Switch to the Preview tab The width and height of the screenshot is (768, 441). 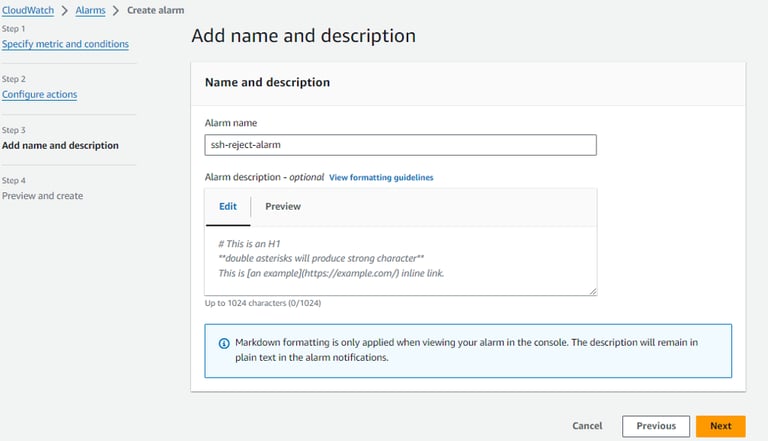[x=283, y=206]
